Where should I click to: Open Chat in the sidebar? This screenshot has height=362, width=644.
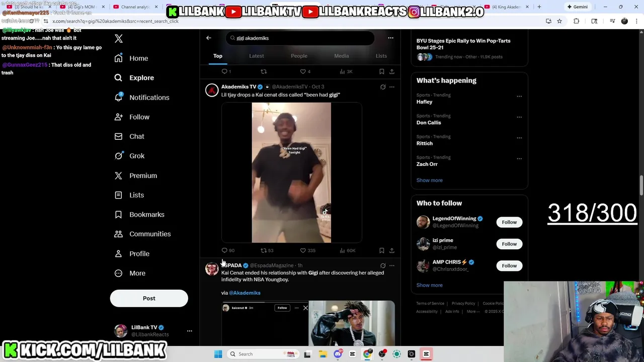click(x=129, y=136)
